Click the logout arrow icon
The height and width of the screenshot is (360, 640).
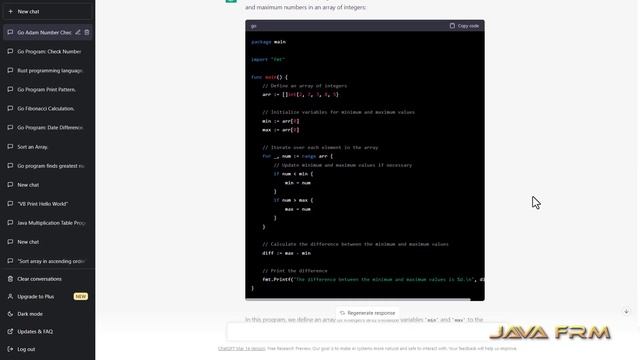pos(10,349)
